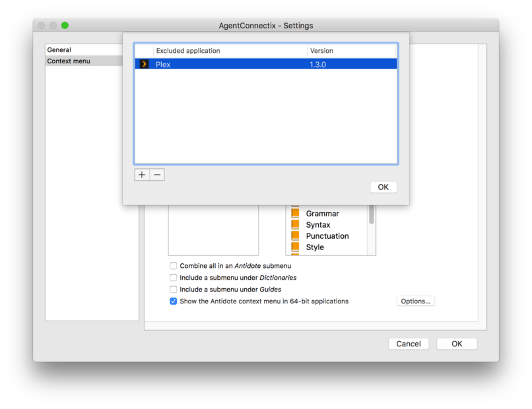Image resolution: width=532 pixels, height=409 pixels.
Task: Select Punctuation in the guides list
Action: (327, 236)
